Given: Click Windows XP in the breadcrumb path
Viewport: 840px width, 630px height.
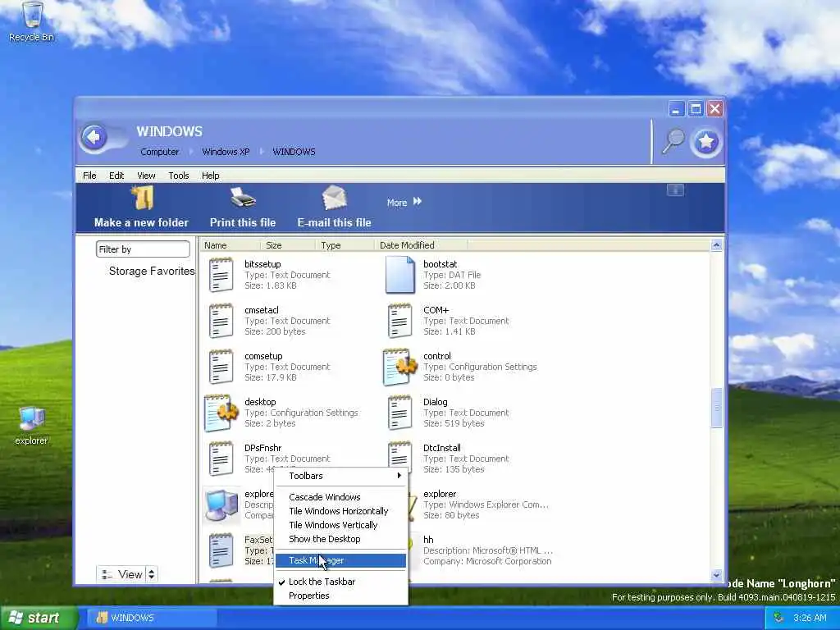Looking at the screenshot, I should (226, 152).
